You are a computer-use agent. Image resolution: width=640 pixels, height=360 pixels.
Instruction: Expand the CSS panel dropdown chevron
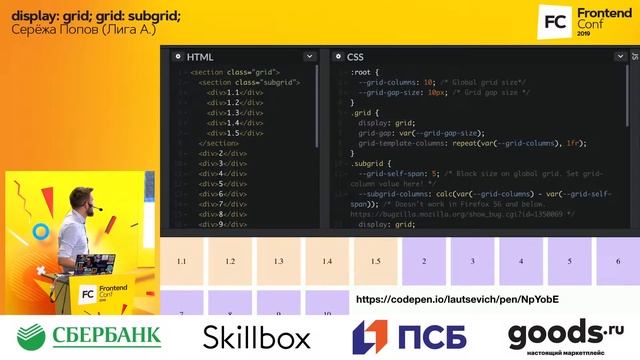(620, 57)
